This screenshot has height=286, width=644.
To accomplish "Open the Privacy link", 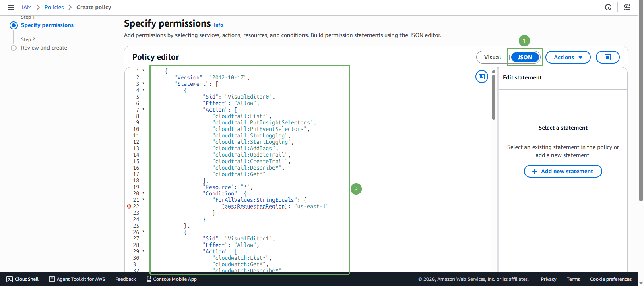I will click(x=549, y=279).
